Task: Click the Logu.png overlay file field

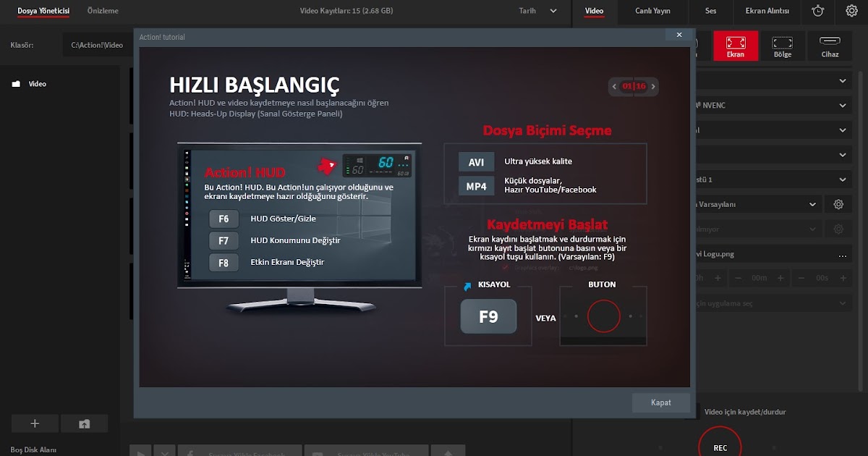Action: (763, 255)
